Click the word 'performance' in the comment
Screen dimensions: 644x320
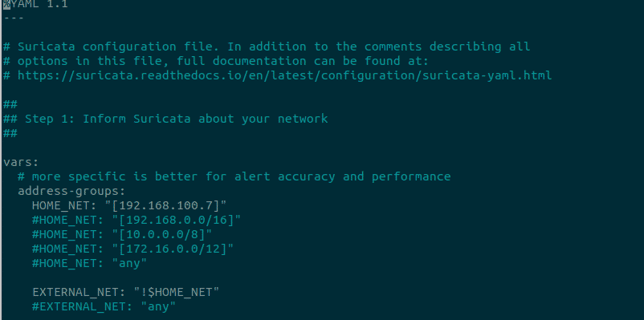tap(411, 176)
